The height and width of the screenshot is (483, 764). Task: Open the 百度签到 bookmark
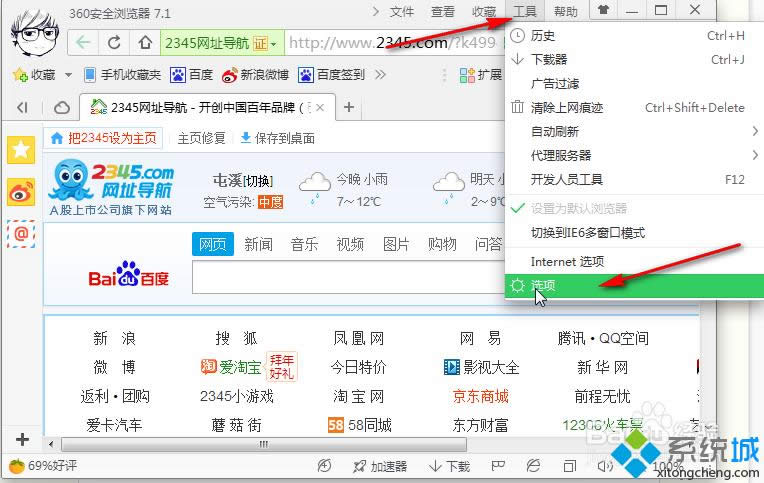tap(331, 75)
